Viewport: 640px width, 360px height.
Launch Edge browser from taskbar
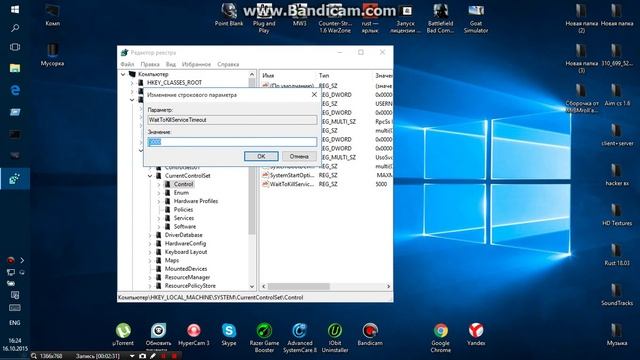point(15,90)
